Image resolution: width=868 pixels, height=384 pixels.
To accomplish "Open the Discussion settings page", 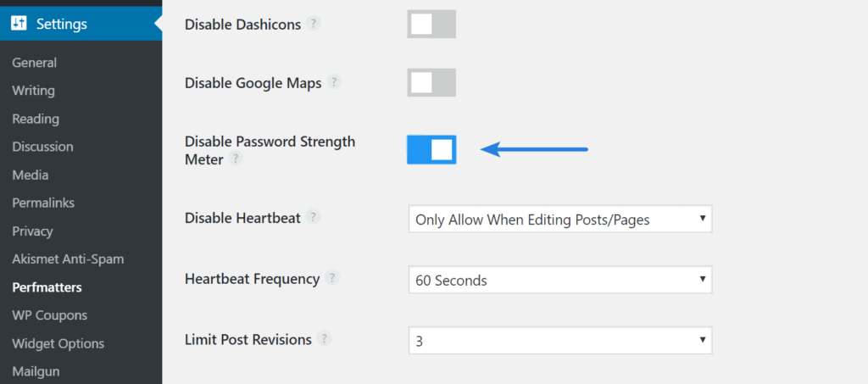I will coord(42,147).
